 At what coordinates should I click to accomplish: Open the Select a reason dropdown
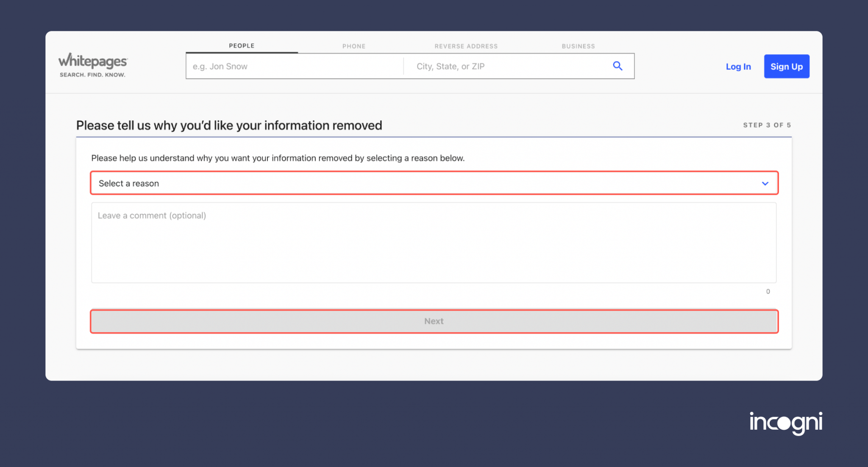pyautogui.click(x=434, y=183)
